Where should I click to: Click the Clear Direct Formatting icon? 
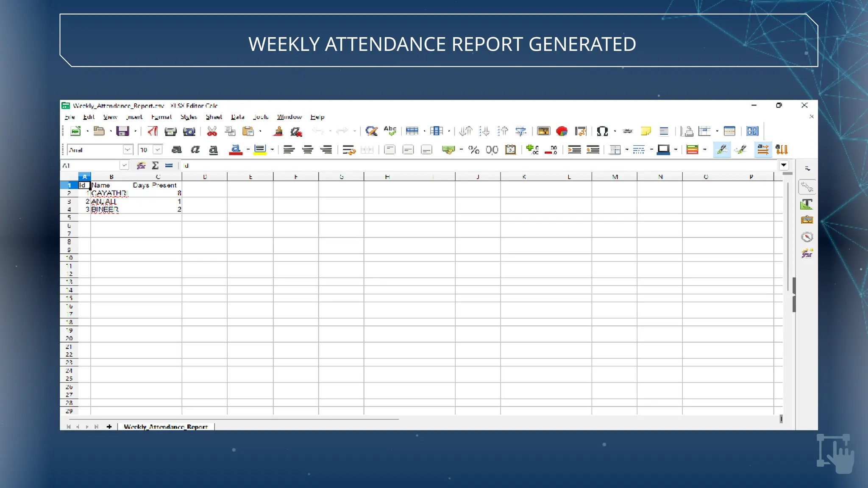[296, 131]
